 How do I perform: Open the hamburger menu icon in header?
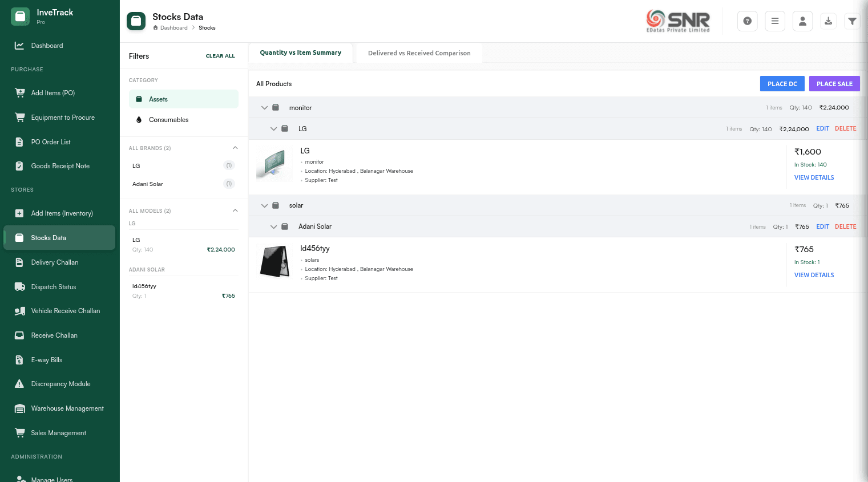774,21
